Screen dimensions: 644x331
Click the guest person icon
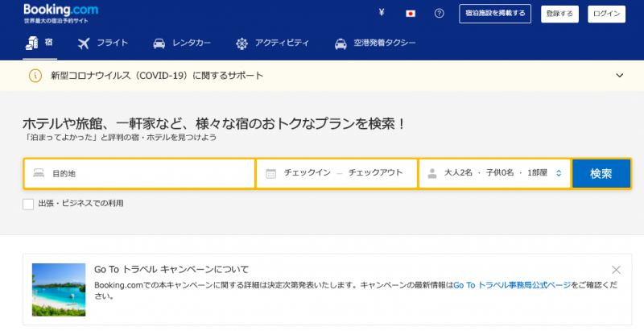tap(431, 173)
